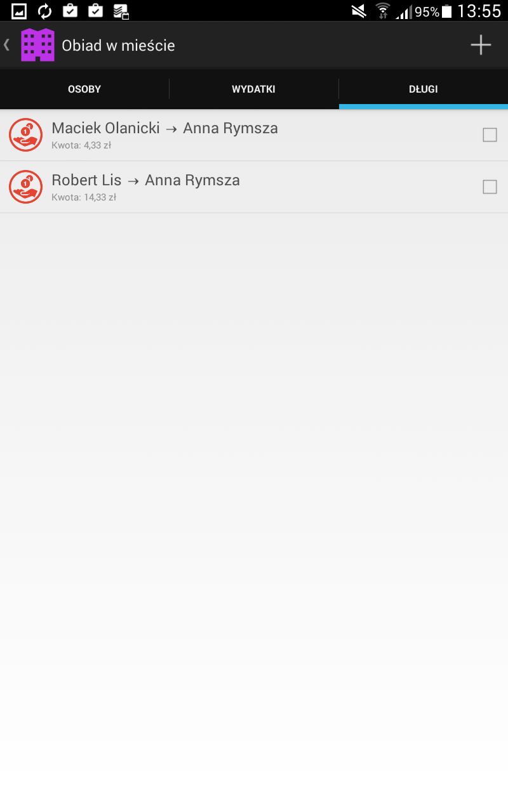Switch to the OSOBY tab

pyautogui.click(x=84, y=89)
